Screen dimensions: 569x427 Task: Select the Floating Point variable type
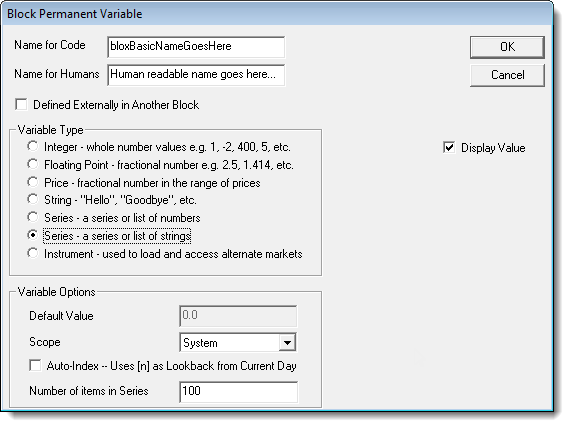point(33,164)
